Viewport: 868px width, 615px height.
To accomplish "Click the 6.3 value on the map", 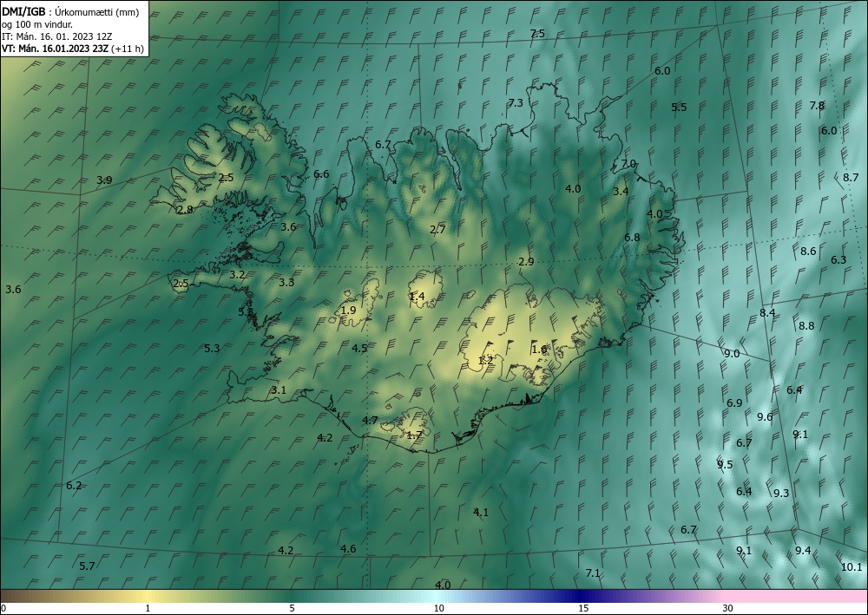I will click(x=838, y=260).
